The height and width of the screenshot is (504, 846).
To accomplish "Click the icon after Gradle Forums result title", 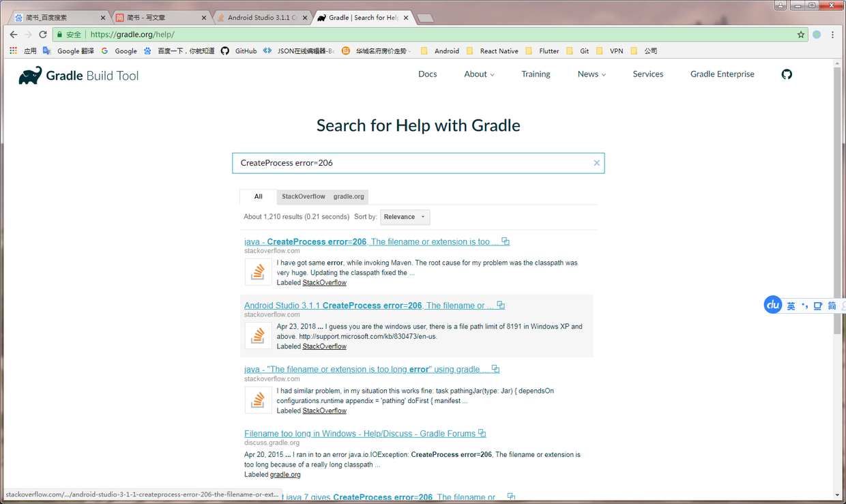I will click(x=482, y=433).
